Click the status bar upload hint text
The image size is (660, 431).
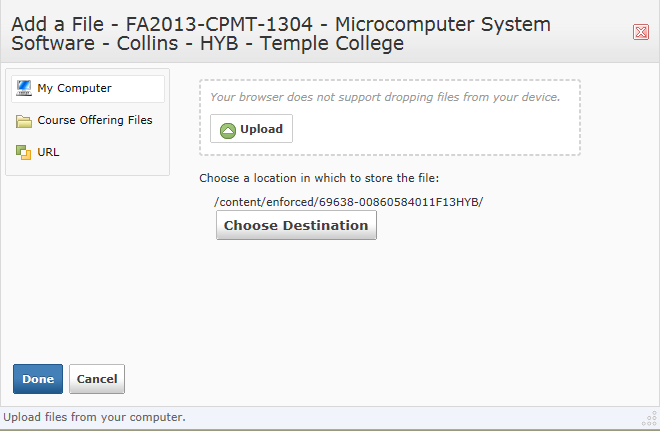tap(94, 417)
